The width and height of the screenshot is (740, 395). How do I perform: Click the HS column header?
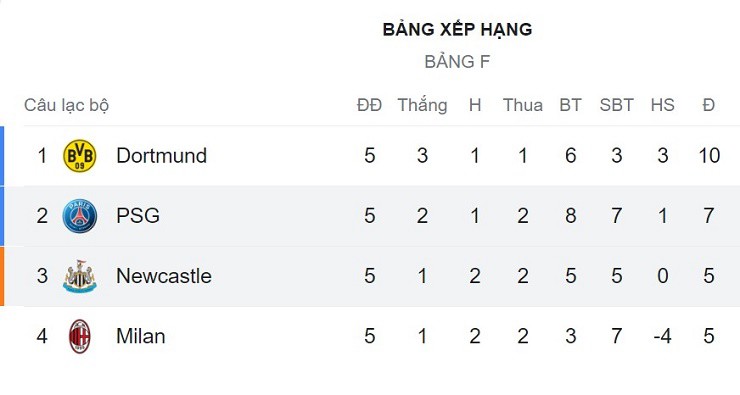(x=663, y=105)
